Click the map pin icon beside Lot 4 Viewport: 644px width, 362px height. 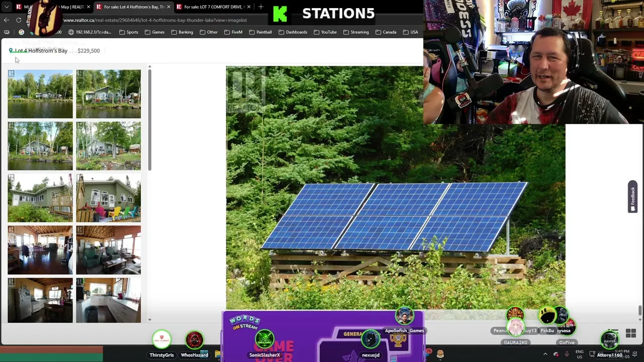[11, 51]
